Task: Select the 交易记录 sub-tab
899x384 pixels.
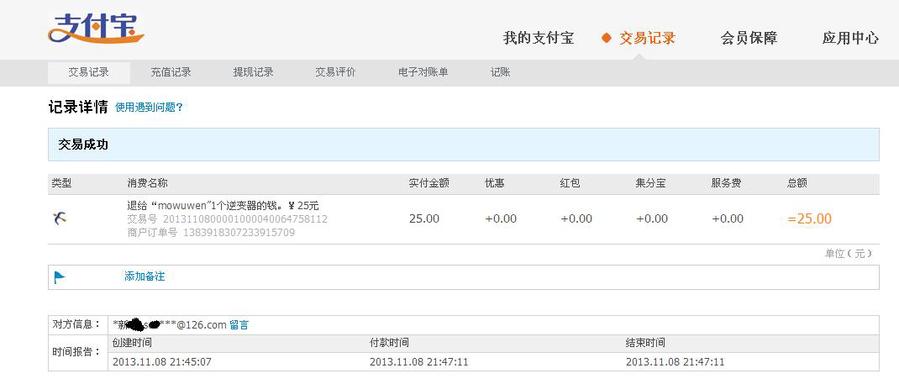Action: click(x=89, y=73)
